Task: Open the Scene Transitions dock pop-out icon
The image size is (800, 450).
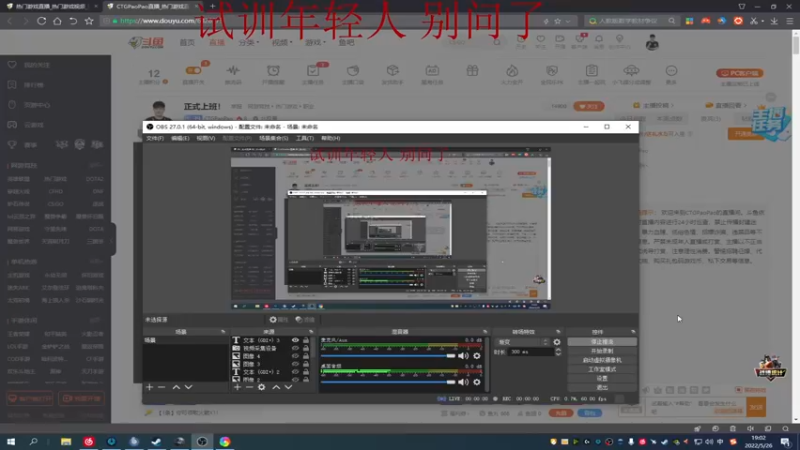Action: coord(558,332)
